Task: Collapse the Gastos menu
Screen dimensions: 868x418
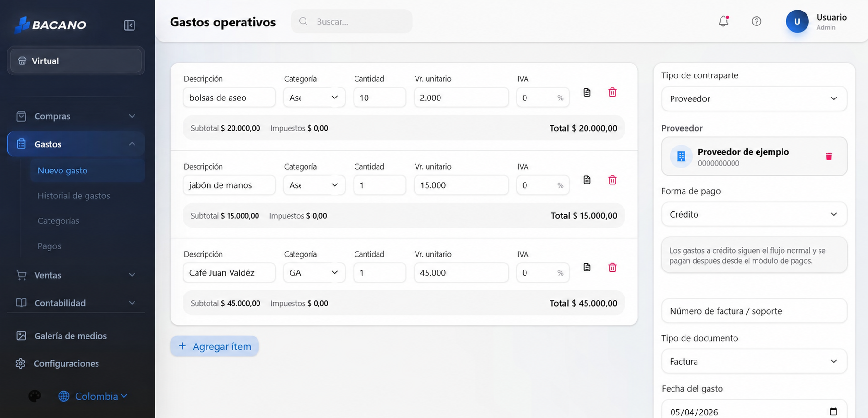Action: point(75,144)
